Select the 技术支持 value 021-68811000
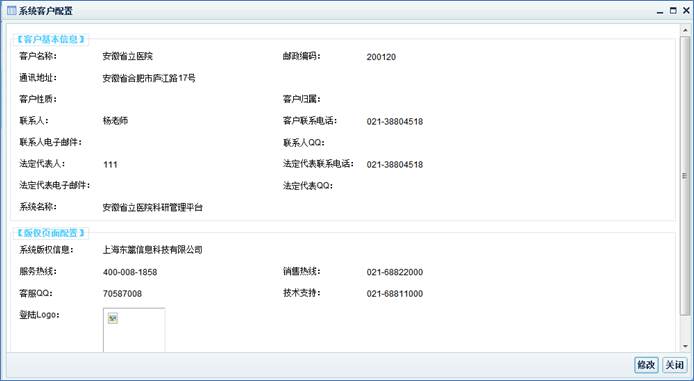The height and width of the screenshot is (381, 694). 395,294
